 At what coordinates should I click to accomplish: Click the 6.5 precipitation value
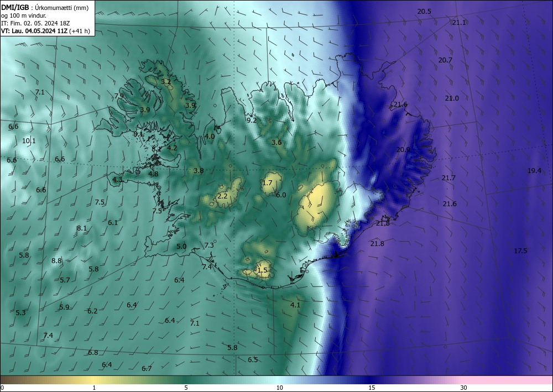point(253,360)
